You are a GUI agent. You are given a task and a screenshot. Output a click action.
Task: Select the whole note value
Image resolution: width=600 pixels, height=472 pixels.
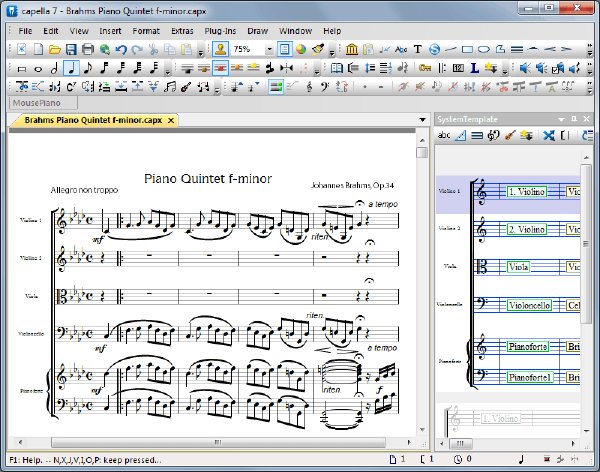click(x=38, y=69)
